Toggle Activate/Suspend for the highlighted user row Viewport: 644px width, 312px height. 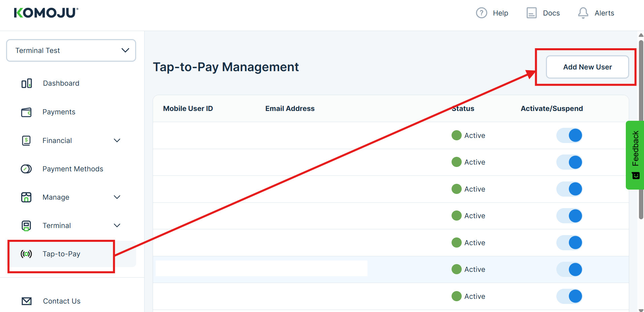[x=569, y=269]
